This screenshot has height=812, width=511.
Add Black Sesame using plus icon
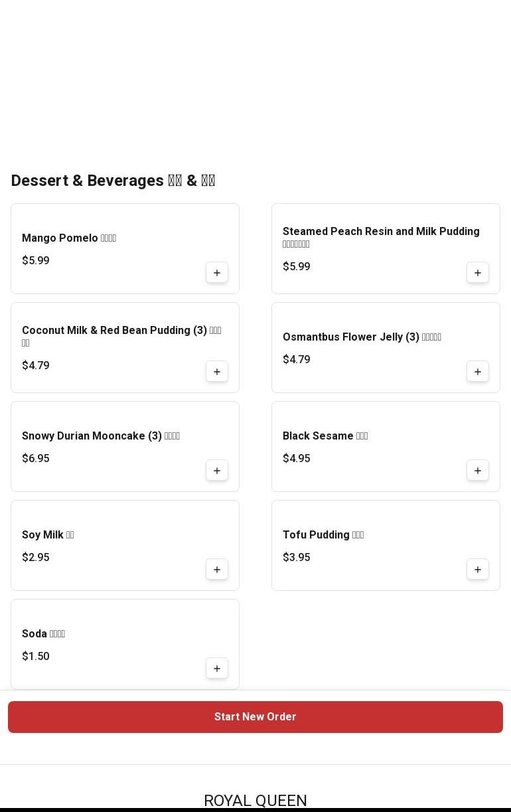478,471
